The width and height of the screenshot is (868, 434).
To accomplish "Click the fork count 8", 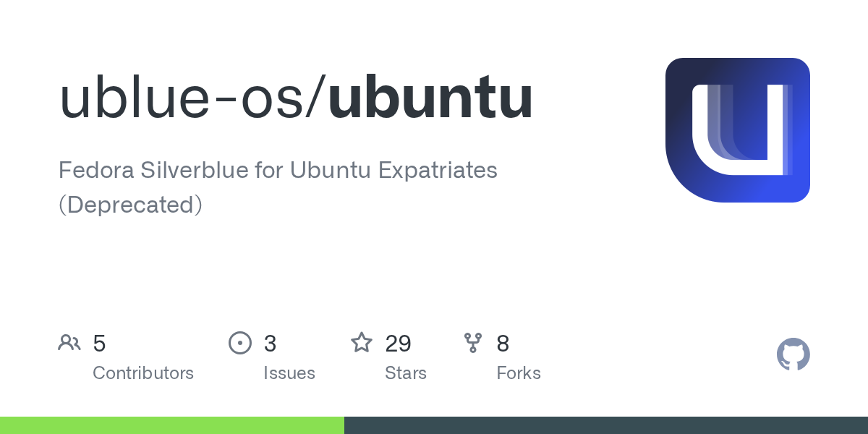I will click(x=503, y=344).
